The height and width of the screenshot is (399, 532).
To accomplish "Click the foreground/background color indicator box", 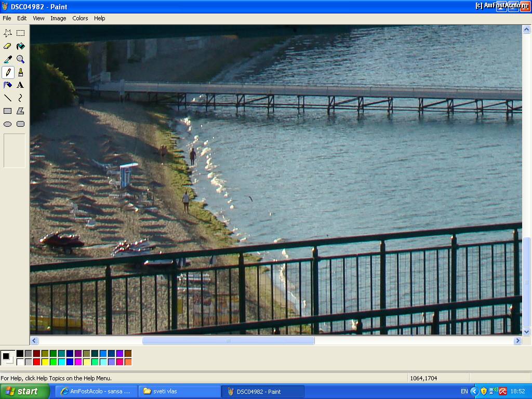I will pyautogui.click(x=7, y=358).
